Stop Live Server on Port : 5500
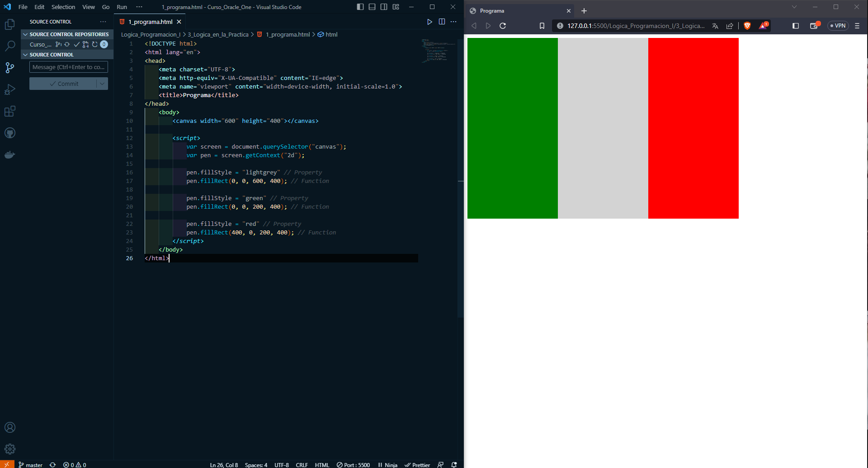 (353, 464)
